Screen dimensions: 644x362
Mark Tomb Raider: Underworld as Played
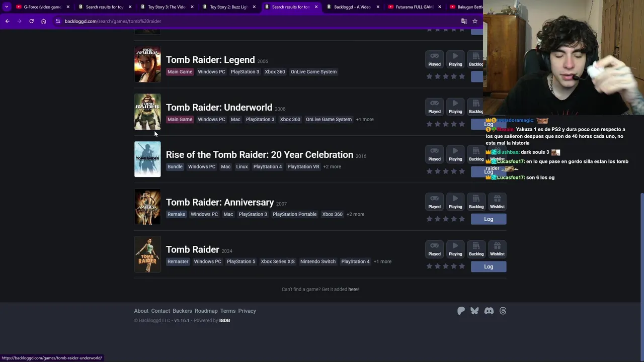pos(434,106)
